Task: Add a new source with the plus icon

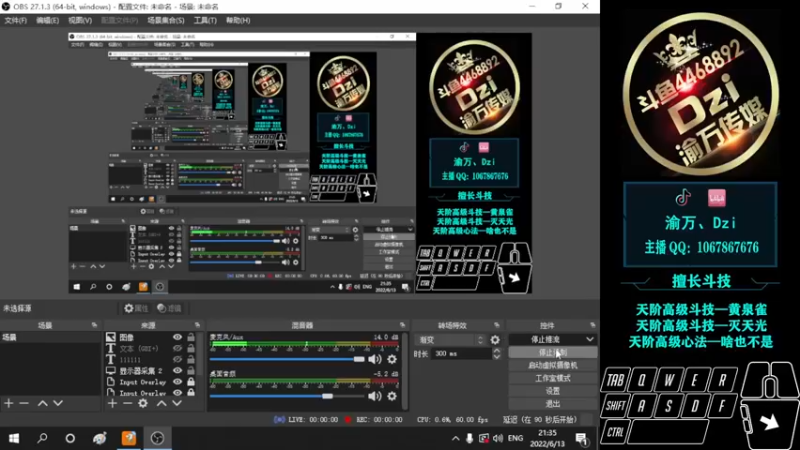Action: 112,404
